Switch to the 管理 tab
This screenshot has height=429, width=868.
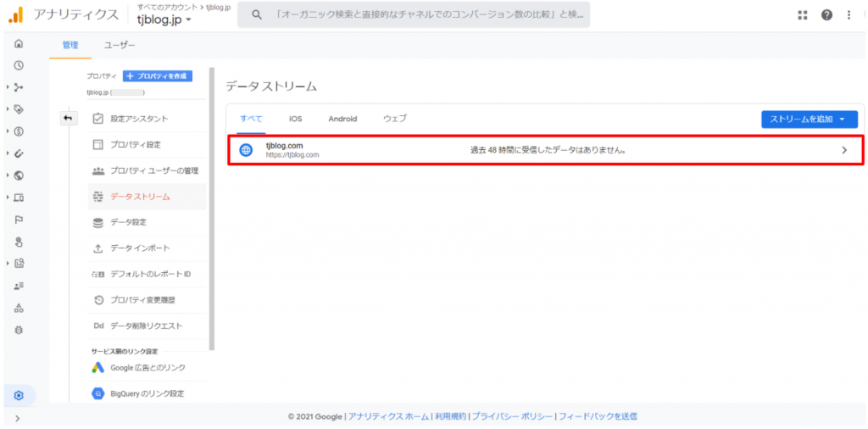tap(70, 46)
